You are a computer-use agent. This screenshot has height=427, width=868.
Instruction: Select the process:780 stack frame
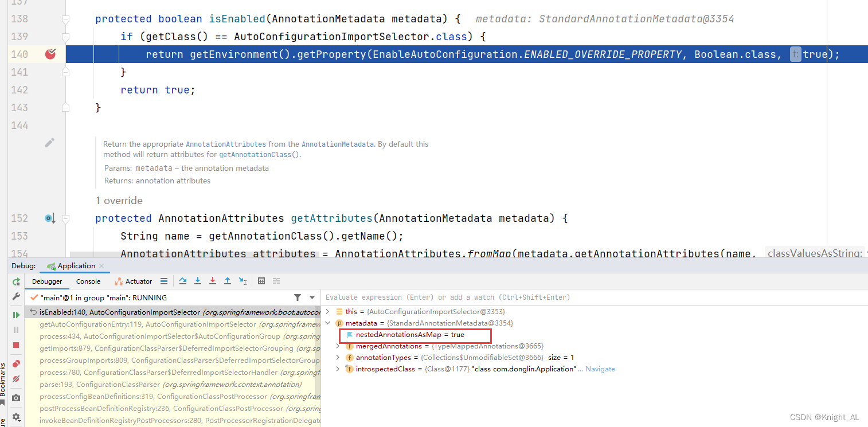[x=173, y=373]
